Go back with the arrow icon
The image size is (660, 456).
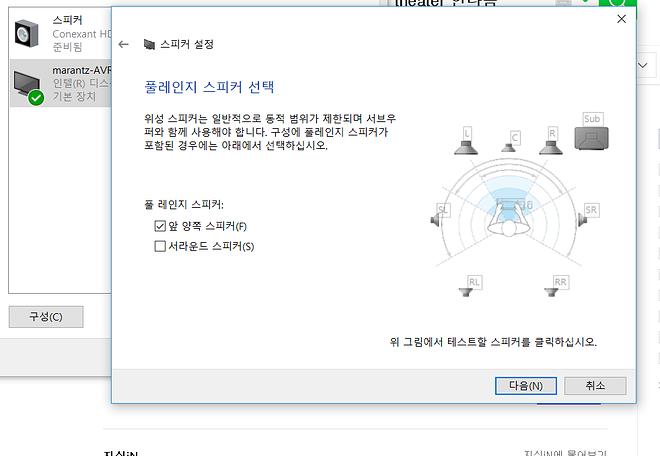tap(123, 44)
